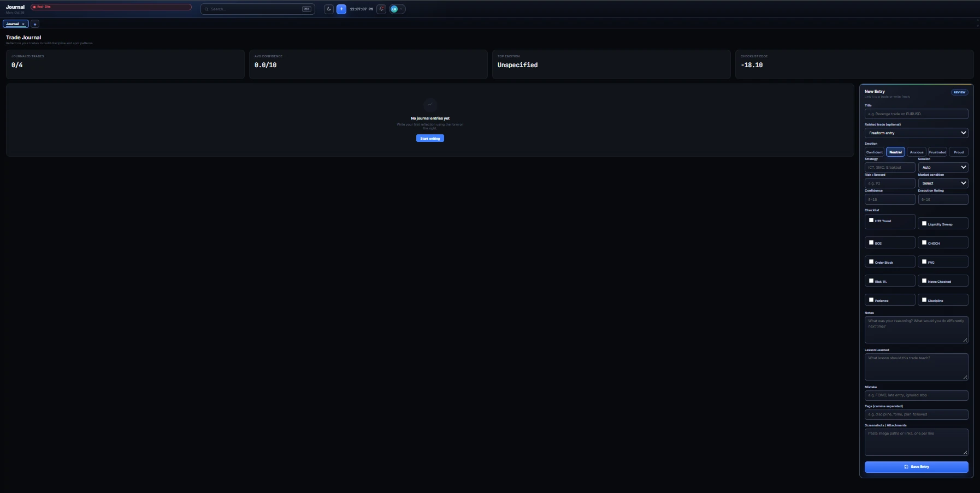Viewport: 980px width, 493px height.
Task: Click the Execution Rating input
Action: tap(943, 199)
